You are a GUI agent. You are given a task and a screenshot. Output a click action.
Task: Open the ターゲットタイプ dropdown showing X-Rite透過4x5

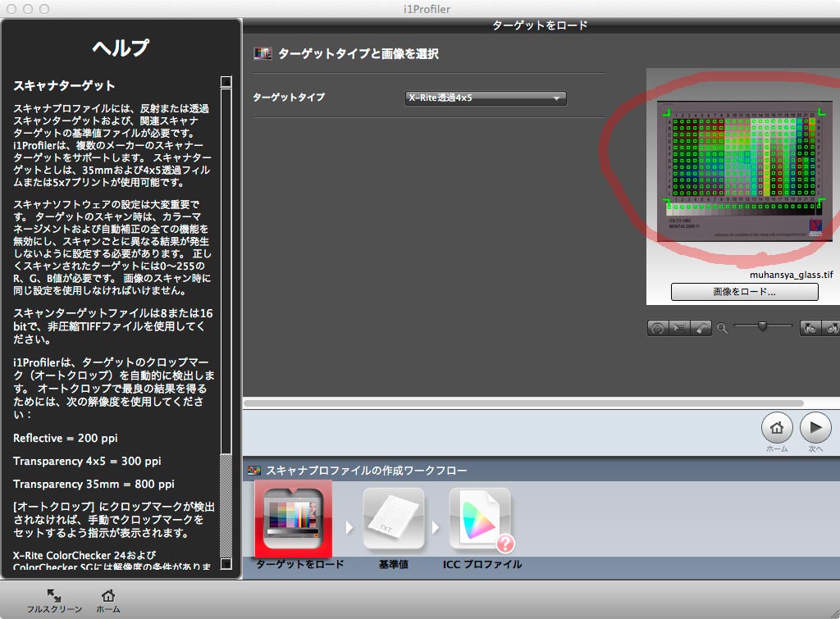486,98
